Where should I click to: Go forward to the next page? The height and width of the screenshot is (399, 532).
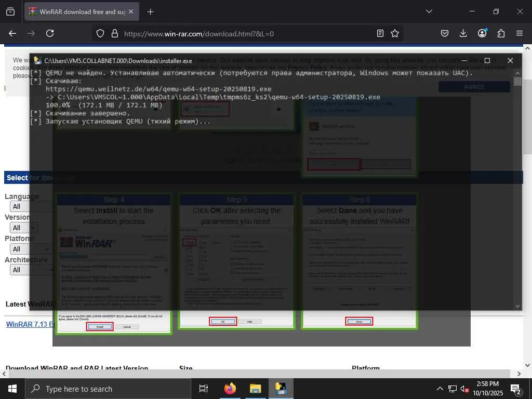coord(31,33)
